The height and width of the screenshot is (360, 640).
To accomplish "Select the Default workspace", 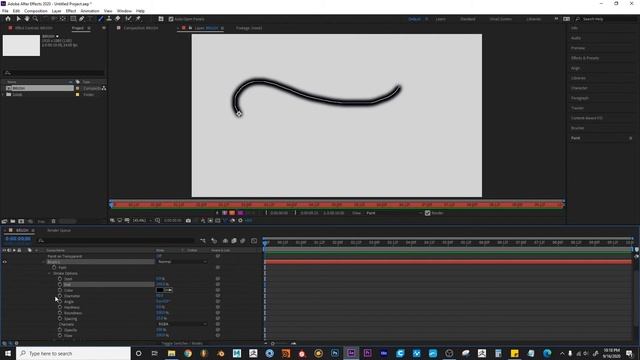I will click(x=414, y=19).
